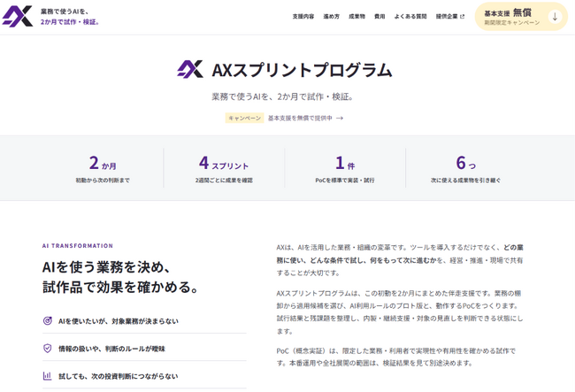The height and width of the screenshot is (392, 575).
Task: Click the paragraph starting PoC（概念実証）は
Action: (396, 357)
